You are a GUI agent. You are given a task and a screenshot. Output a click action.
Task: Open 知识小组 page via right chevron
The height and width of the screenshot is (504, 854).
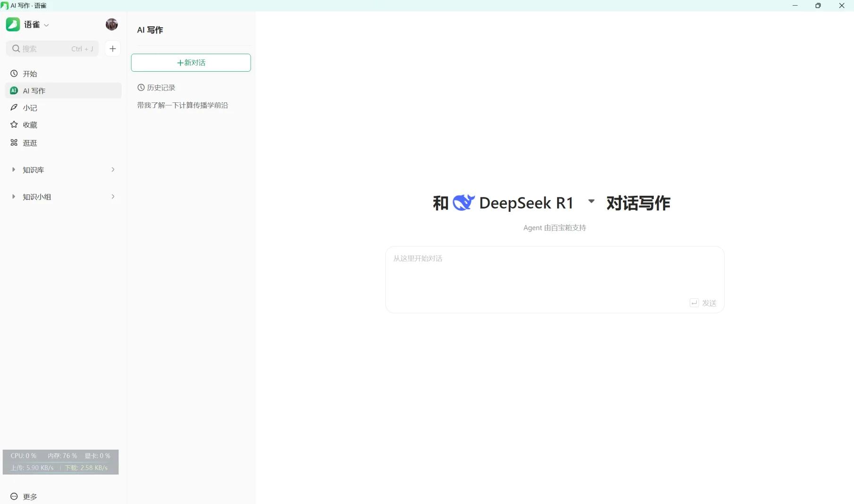point(113,196)
